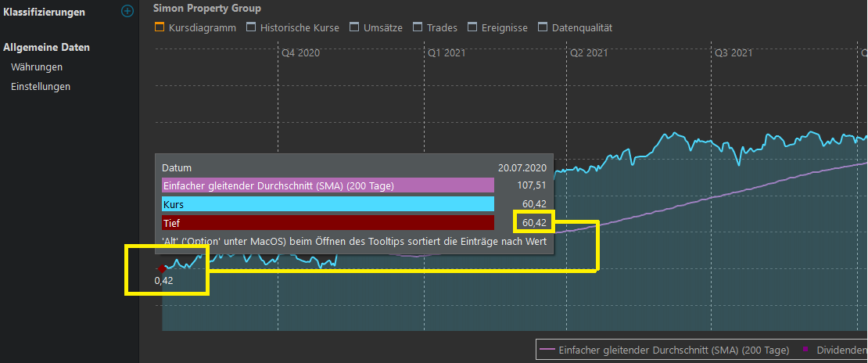Click the date 20.07.2020 in tooltip
Screen dimensions: 868x363
coord(522,167)
